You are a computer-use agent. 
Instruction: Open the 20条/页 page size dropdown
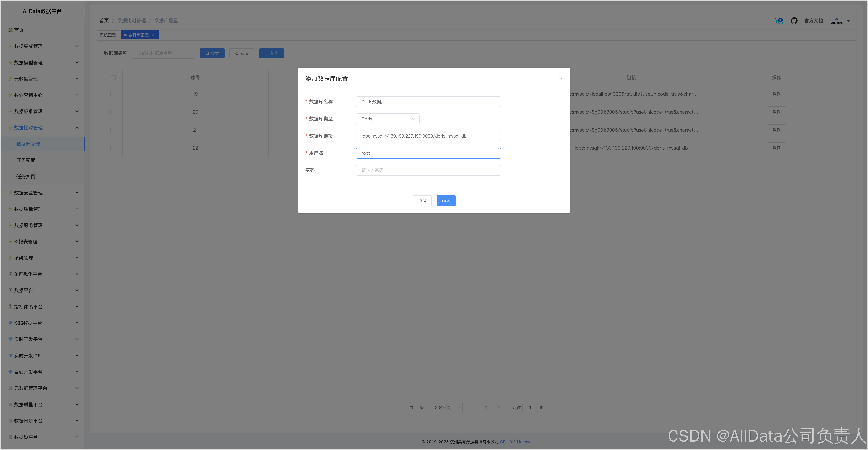pos(446,408)
